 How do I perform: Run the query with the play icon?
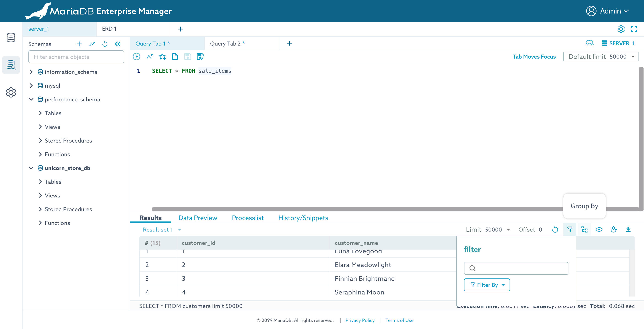pyautogui.click(x=136, y=57)
